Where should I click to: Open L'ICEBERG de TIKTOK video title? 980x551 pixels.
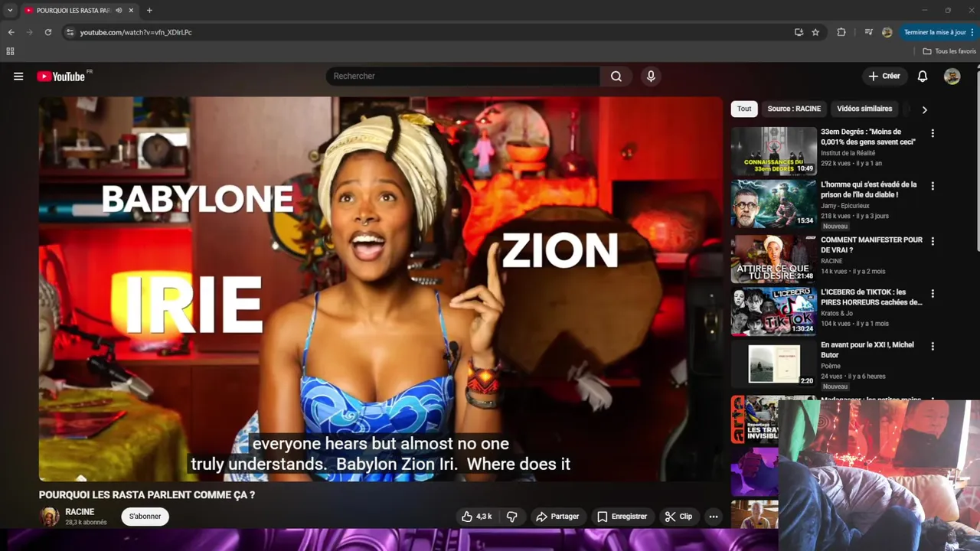[871, 297]
